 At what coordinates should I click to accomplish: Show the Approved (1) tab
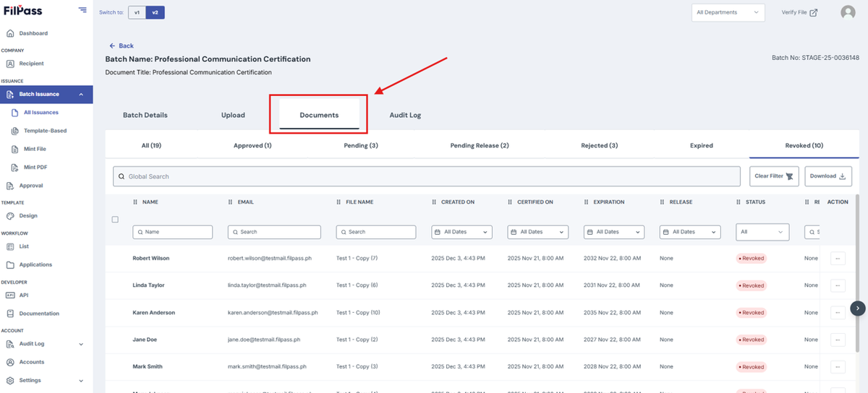(x=252, y=145)
